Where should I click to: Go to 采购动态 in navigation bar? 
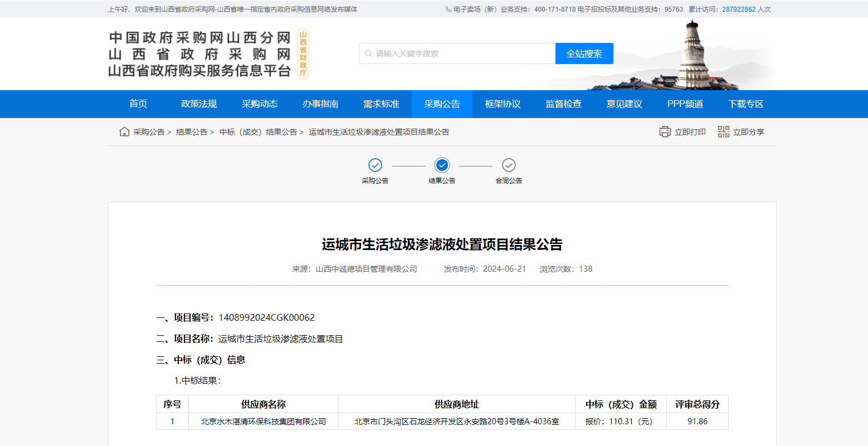pyautogui.click(x=260, y=104)
